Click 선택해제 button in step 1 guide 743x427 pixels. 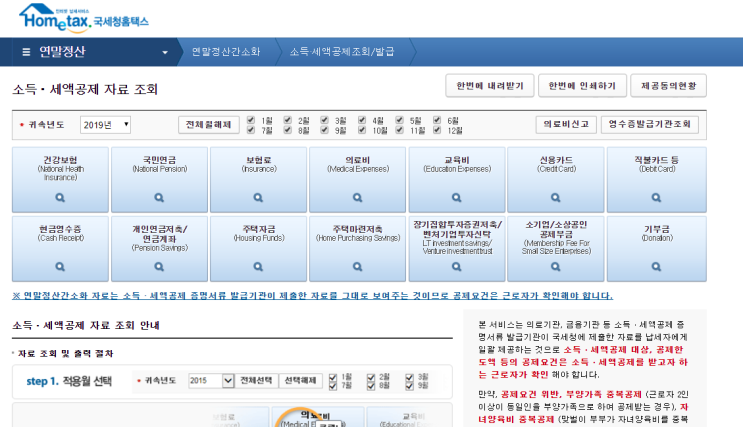tap(300, 381)
